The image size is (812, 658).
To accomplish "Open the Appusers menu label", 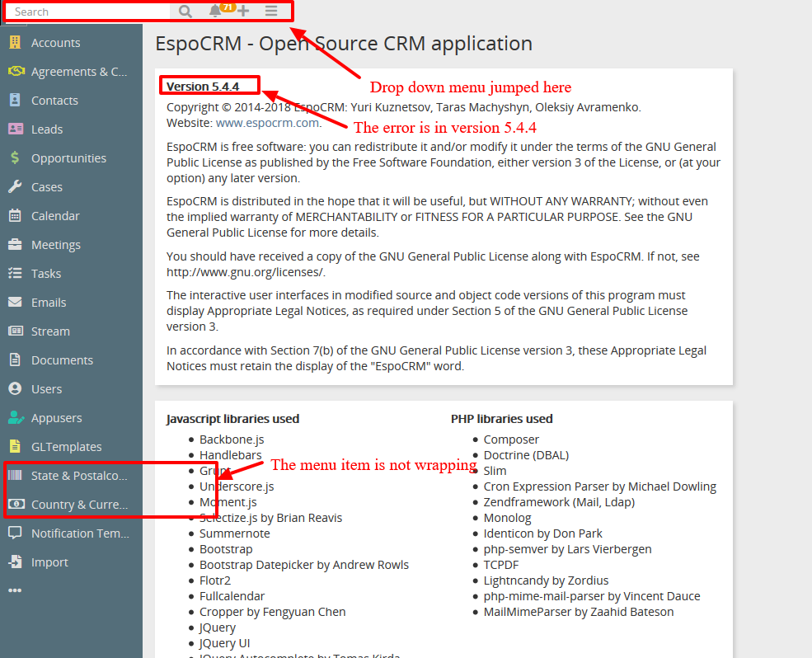I will pos(56,417).
